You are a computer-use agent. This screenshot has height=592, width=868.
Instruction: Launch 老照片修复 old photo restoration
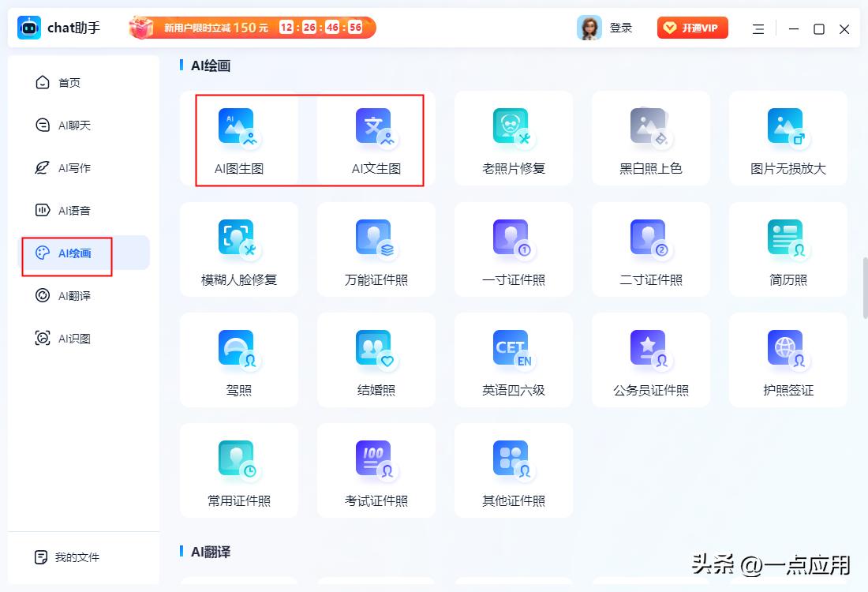tap(514, 140)
